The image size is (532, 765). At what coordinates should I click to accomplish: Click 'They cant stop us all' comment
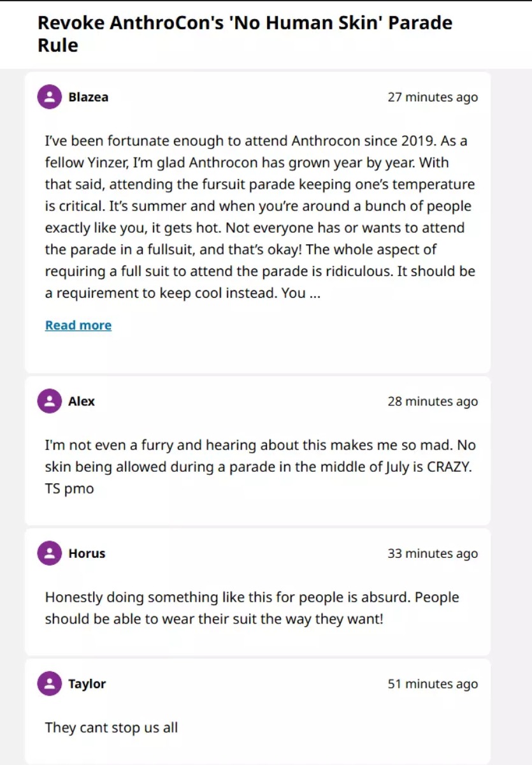111,727
